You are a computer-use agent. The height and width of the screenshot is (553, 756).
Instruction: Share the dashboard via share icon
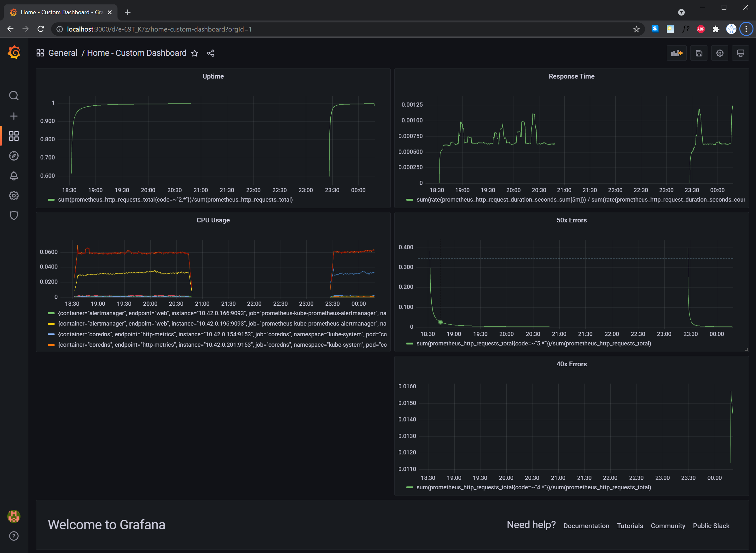point(211,53)
